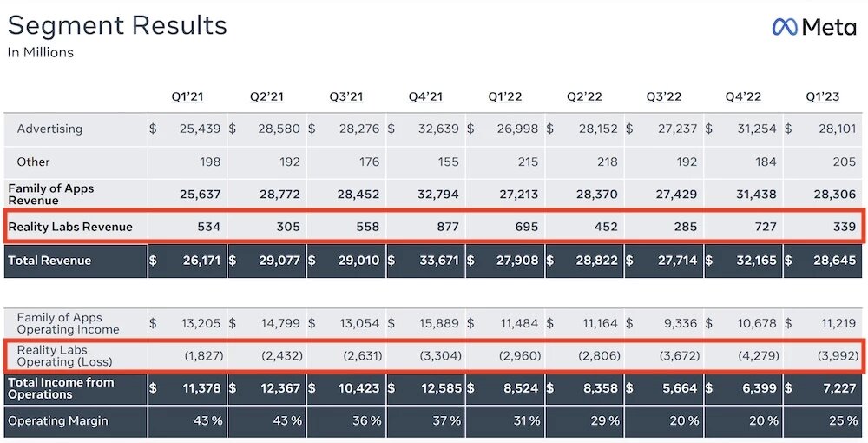Select the Q4'21 column header
This screenshot has height=443, width=868.
point(425,96)
